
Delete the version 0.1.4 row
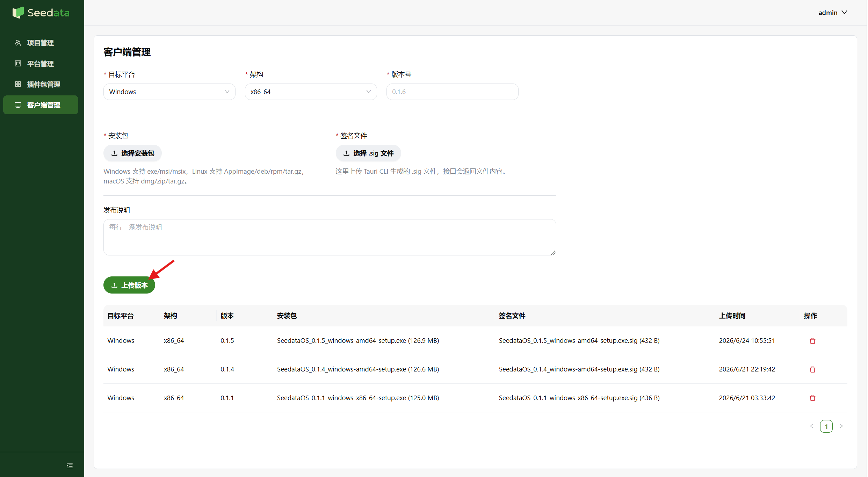coord(812,369)
